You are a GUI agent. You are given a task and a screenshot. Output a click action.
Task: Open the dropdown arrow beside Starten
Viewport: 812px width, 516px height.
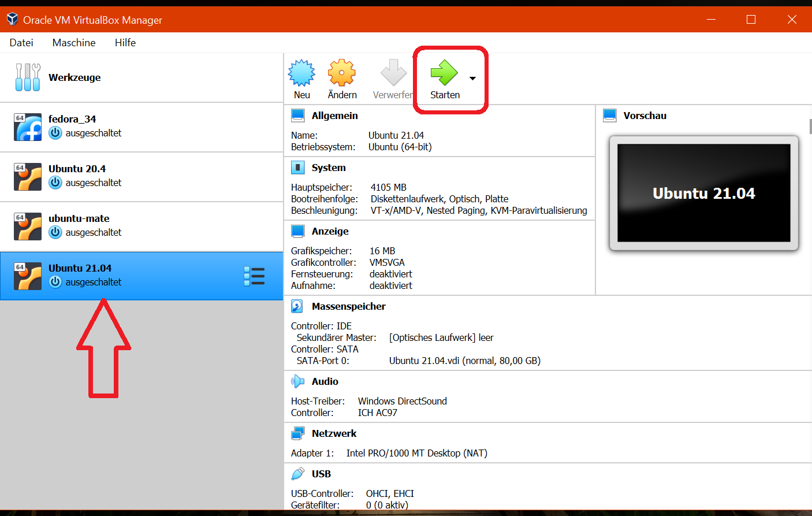[x=472, y=79]
